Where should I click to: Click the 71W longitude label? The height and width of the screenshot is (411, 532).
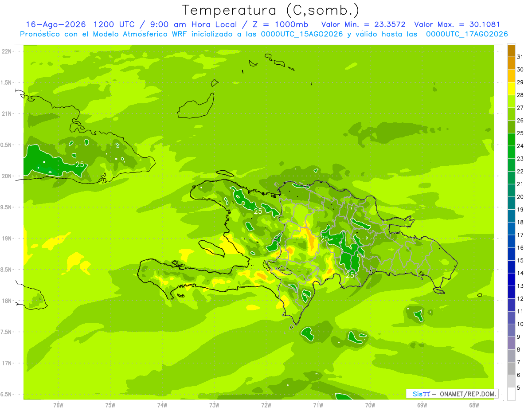coord(318,405)
